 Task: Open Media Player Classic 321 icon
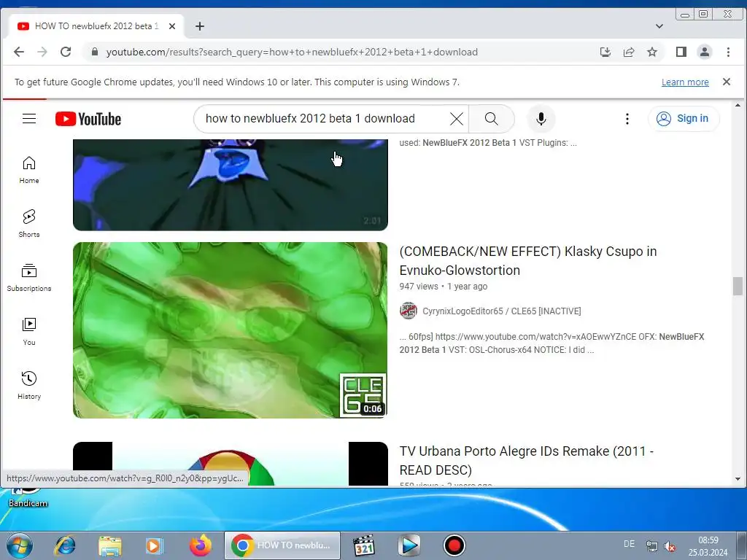(x=364, y=545)
